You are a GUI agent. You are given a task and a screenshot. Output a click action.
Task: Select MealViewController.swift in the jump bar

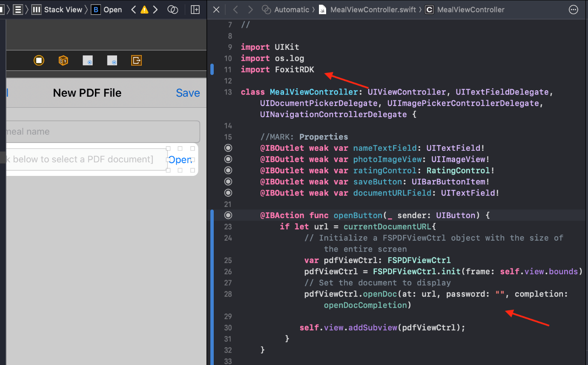367,9
